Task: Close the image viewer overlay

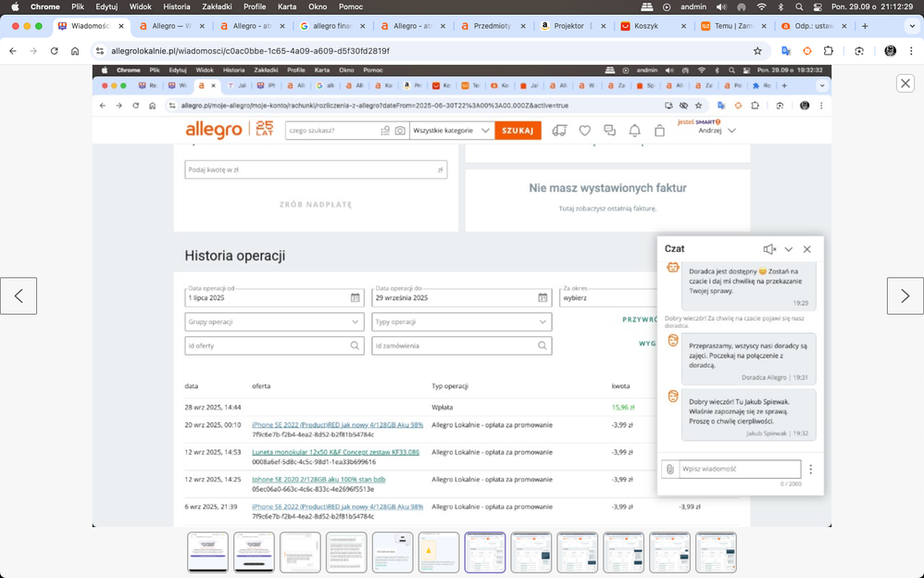Action: tap(905, 83)
